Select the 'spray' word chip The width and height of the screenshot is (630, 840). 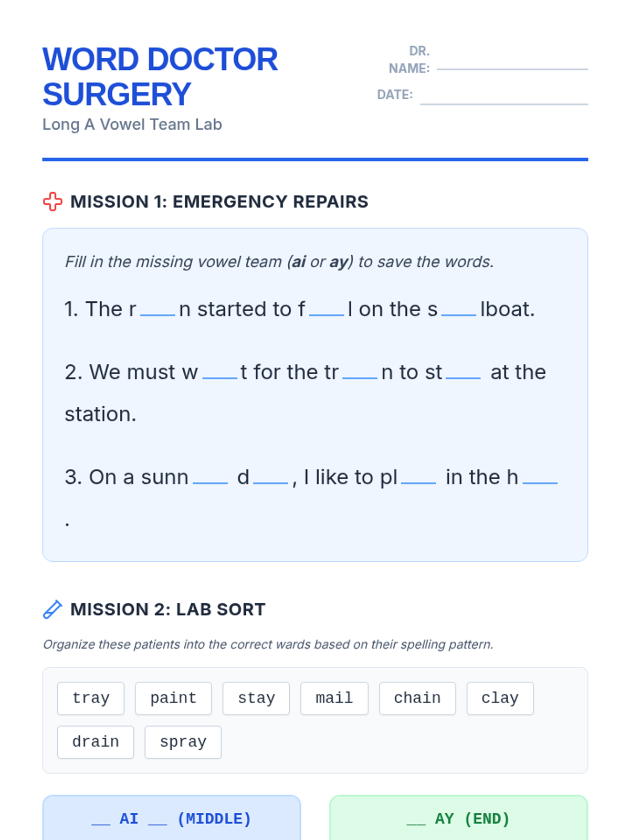pos(183,742)
